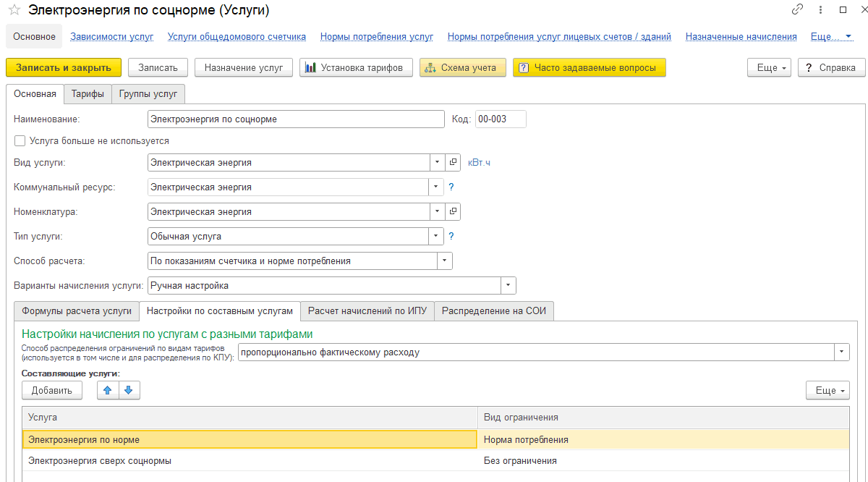Click the Записать button
This screenshot has width=868, height=482.
(x=158, y=67)
